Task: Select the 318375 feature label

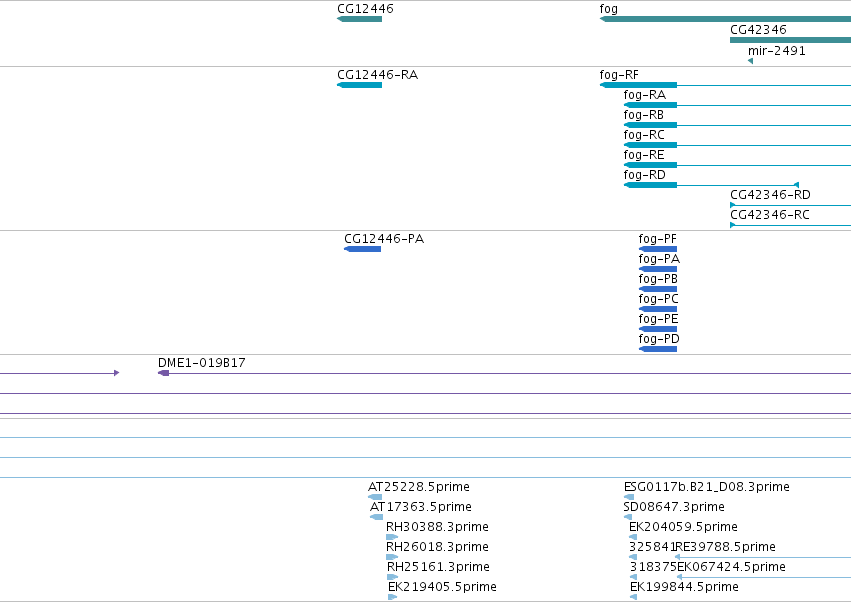Action: click(x=653, y=567)
